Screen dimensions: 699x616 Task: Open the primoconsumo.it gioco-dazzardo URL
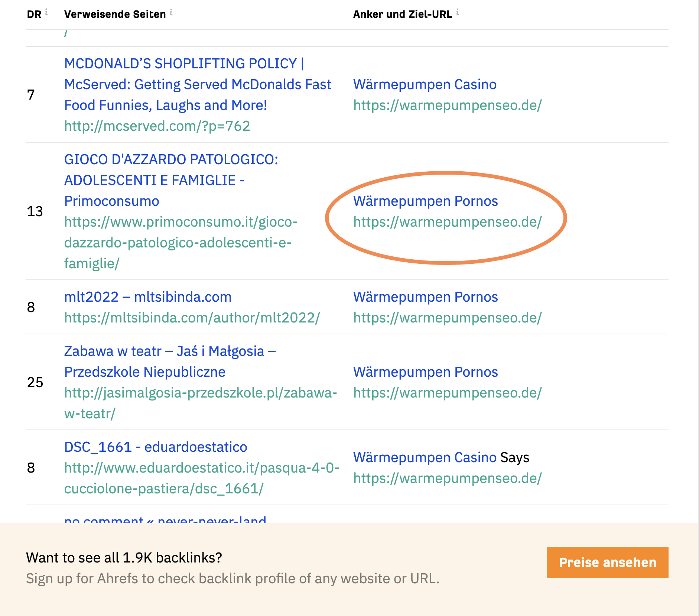click(181, 243)
